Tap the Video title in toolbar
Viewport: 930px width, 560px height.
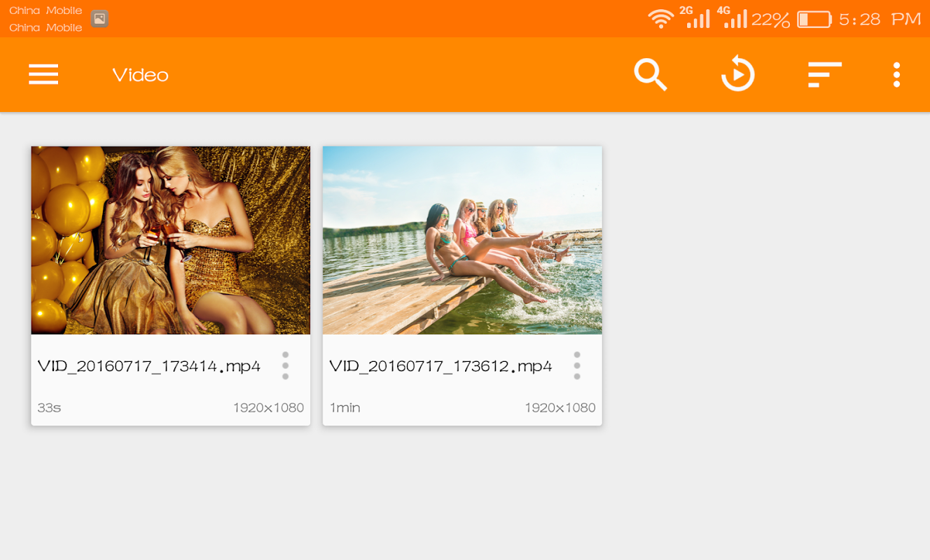click(x=140, y=75)
